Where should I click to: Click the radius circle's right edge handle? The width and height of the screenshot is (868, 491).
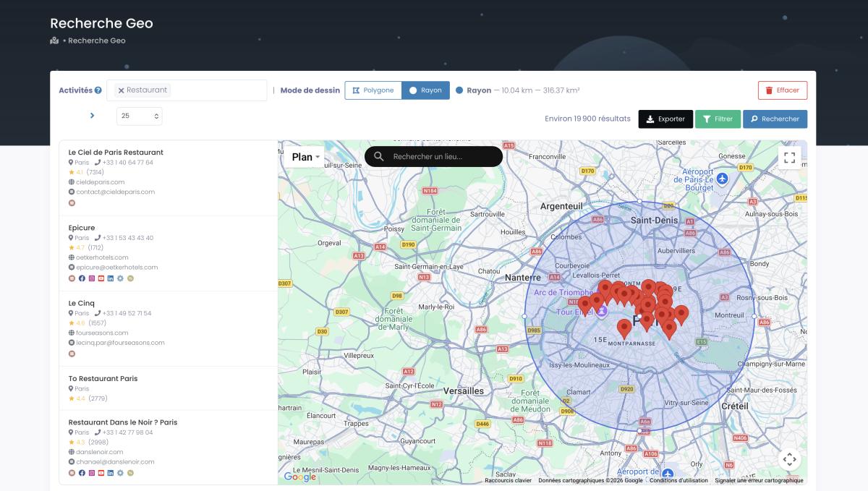click(754, 317)
